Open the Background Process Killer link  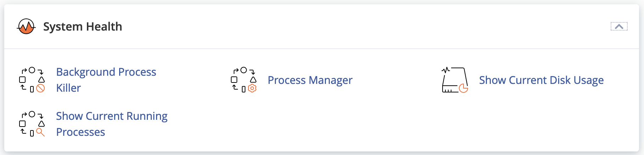pos(106,72)
